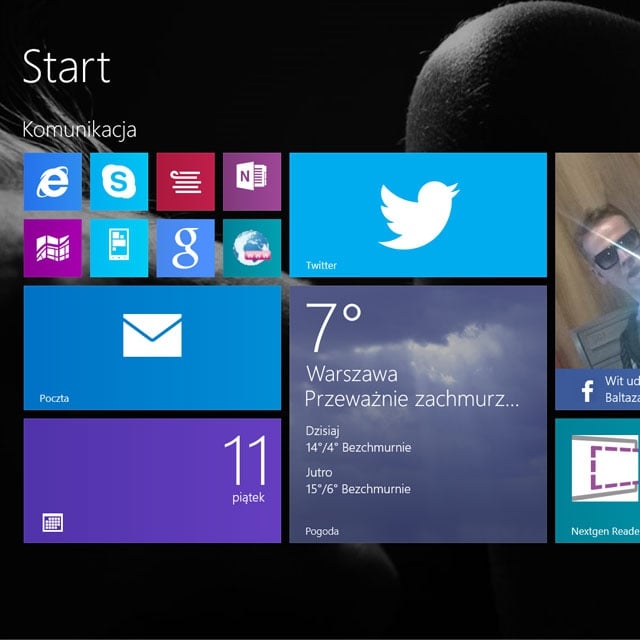The width and height of the screenshot is (640, 640).
Task: Click the small calendar grid icon
Action: 53,522
